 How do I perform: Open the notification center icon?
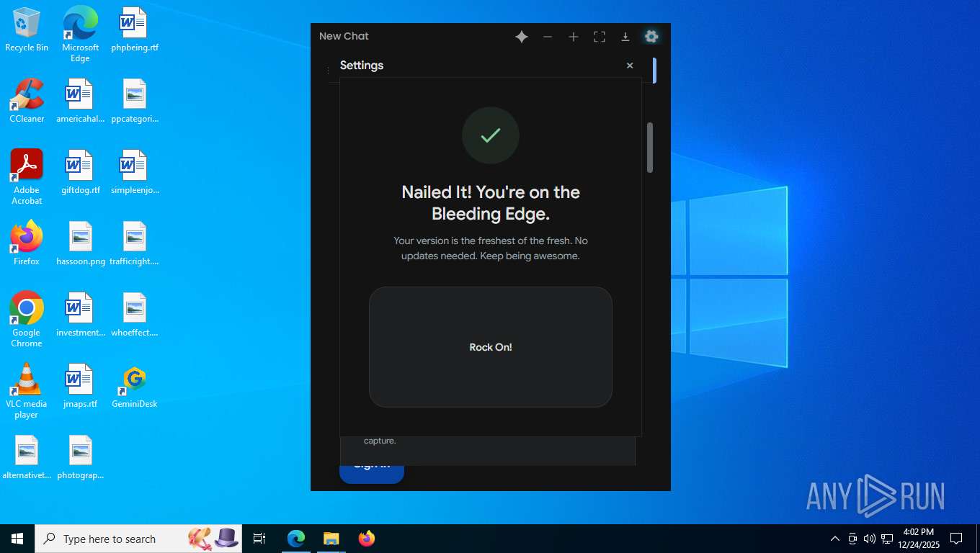(x=956, y=539)
